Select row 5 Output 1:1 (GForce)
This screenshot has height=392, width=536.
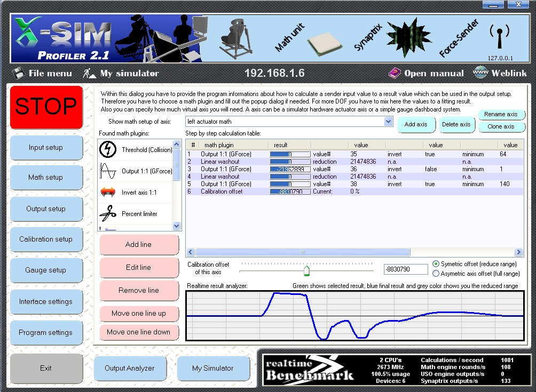(354, 184)
